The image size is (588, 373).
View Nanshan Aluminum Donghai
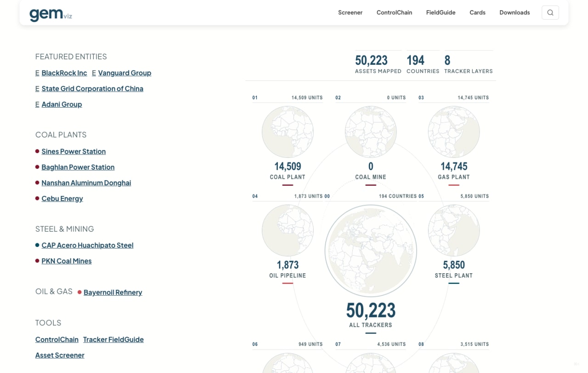(86, 183)
